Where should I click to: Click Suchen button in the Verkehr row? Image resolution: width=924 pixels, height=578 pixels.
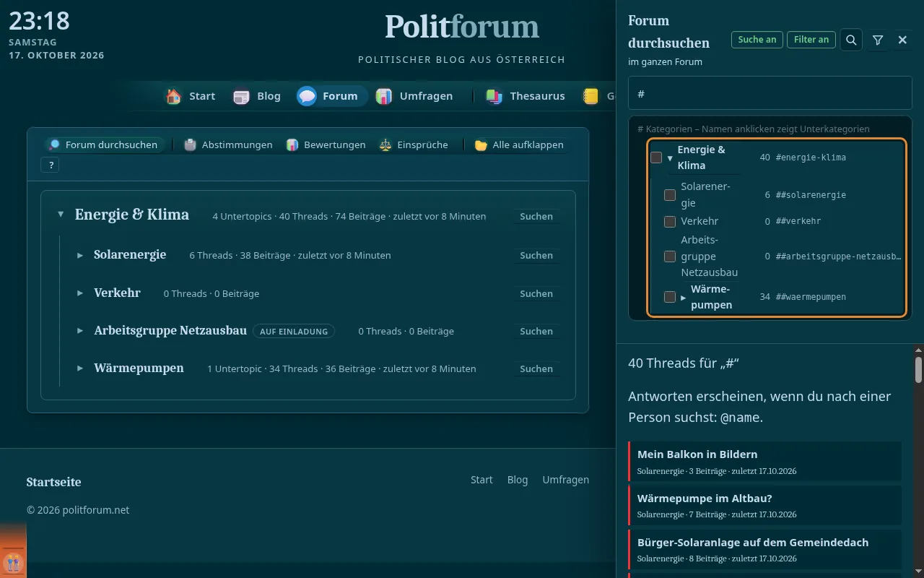[536, 293]
